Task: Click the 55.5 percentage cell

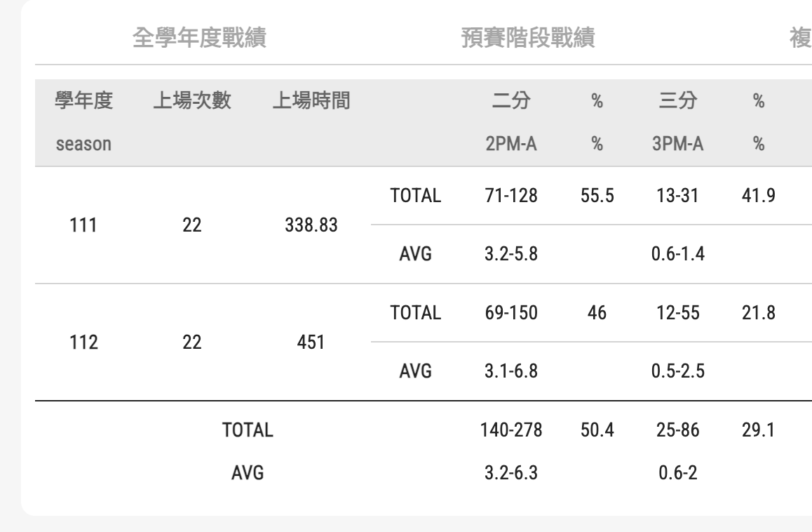Action: click(598, 196)
